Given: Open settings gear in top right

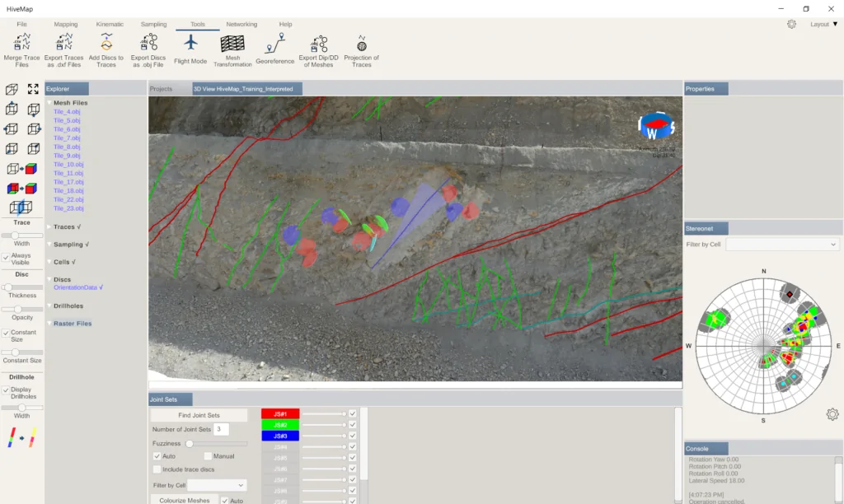Looking at the screenshot, I should click(791, 24).
